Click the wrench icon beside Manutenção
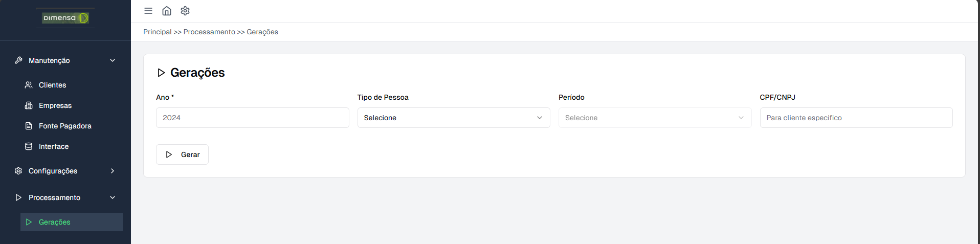The width and height of the screenshot is (980, 244). [x=18, y=60]
